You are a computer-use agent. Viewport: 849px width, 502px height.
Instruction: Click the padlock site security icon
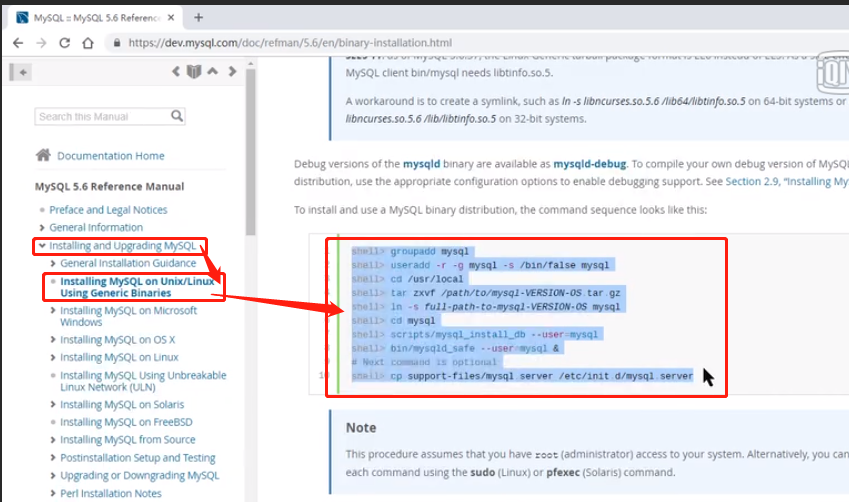116,43
